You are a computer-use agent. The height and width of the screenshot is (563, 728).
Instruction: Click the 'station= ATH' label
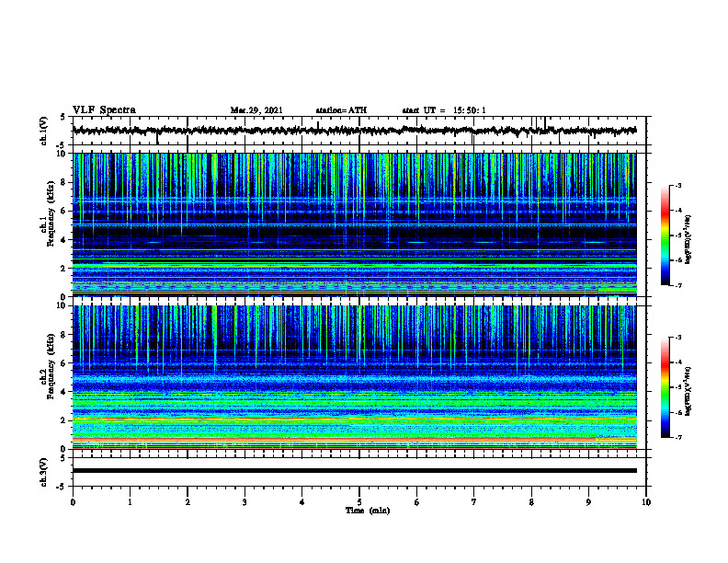pos(341,110)
